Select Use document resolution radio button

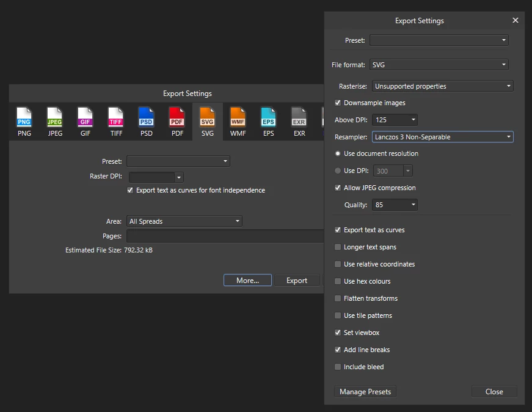[338, 153]
